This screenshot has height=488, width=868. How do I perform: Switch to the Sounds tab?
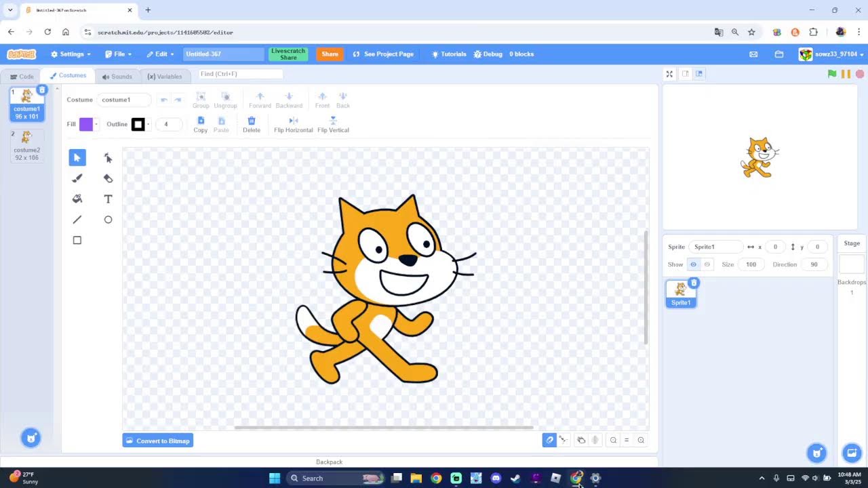tap(117, 77)
